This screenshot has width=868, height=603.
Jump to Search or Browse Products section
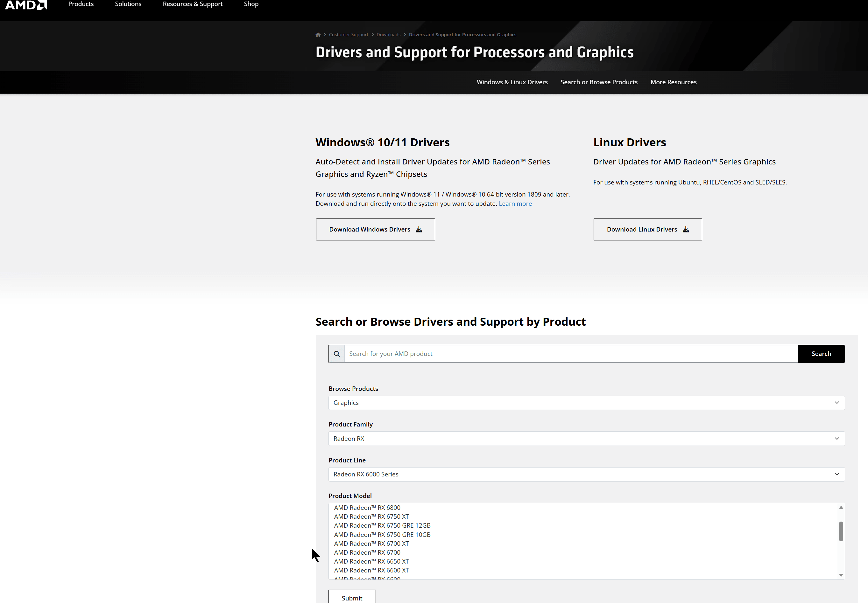(x=599, y=82)
